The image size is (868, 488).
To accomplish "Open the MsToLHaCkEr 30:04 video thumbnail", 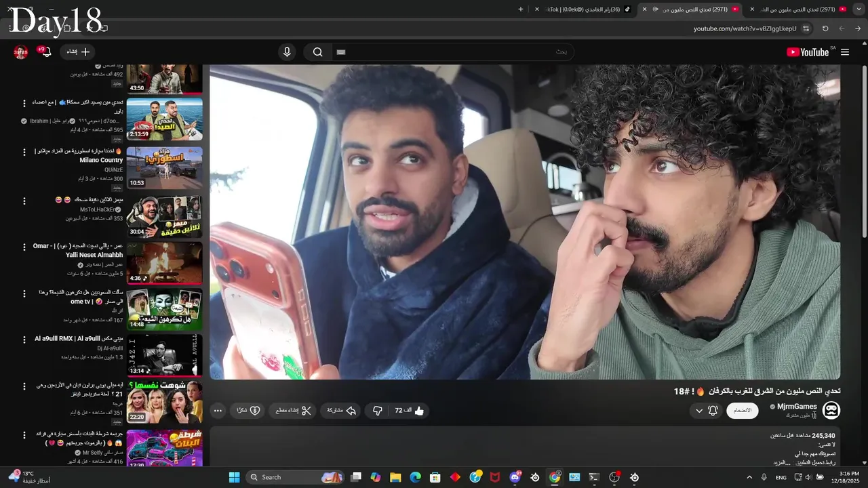I will click(165, 217).
